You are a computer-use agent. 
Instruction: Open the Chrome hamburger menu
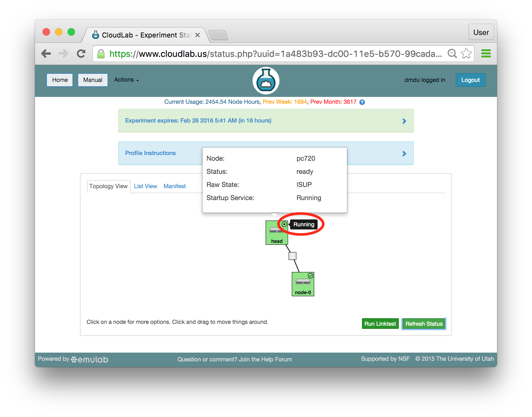click(486, 54)
